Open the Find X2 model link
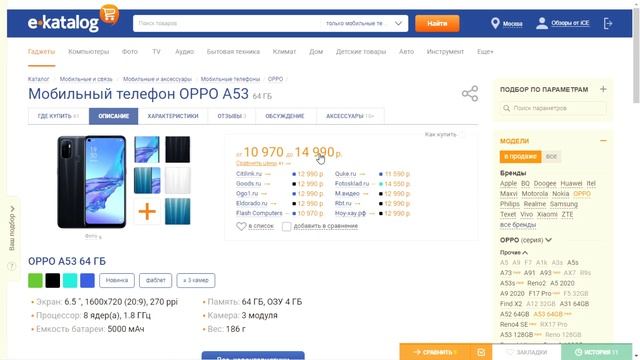 (511, 304)
